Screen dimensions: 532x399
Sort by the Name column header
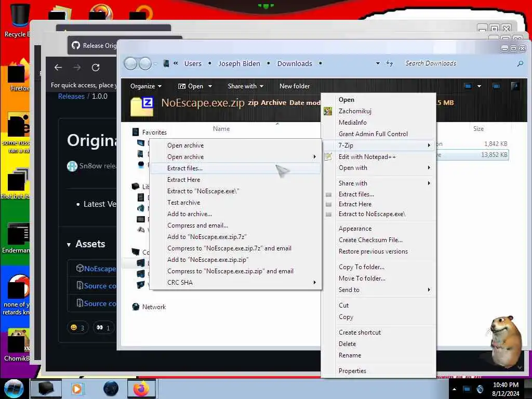click(x=221, y=129)
